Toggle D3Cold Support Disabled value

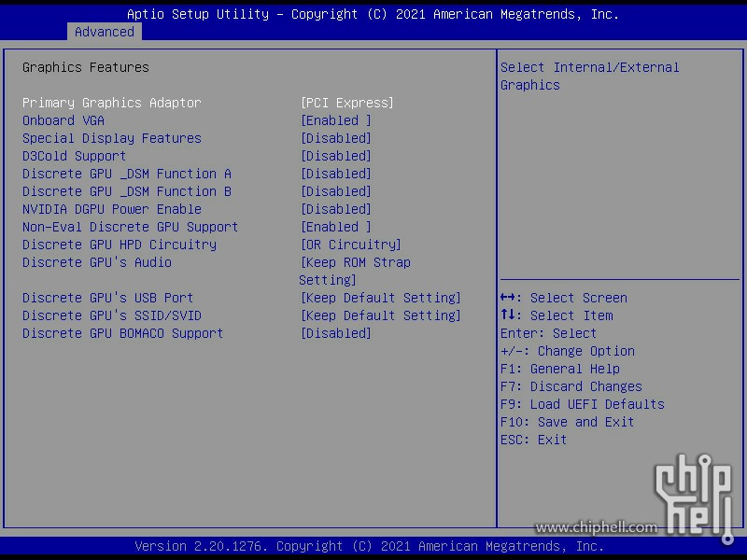point(336,156)
